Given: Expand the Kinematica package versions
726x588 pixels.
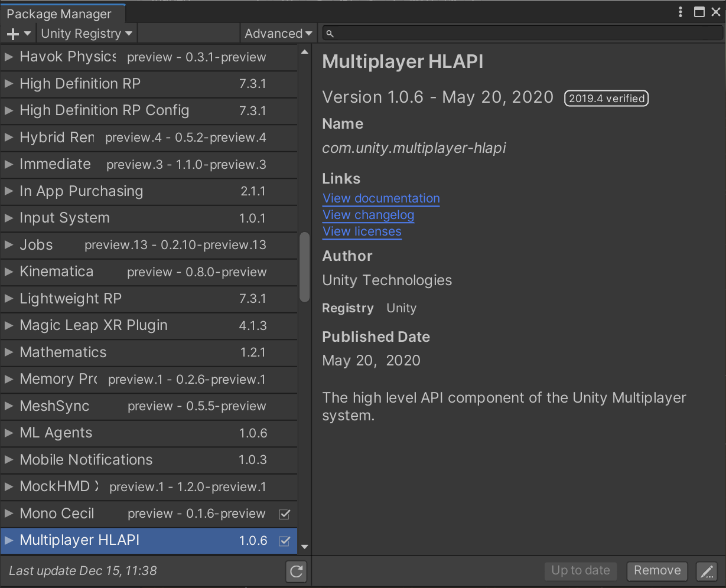Looking at the screenshot, I should (9, 272).
